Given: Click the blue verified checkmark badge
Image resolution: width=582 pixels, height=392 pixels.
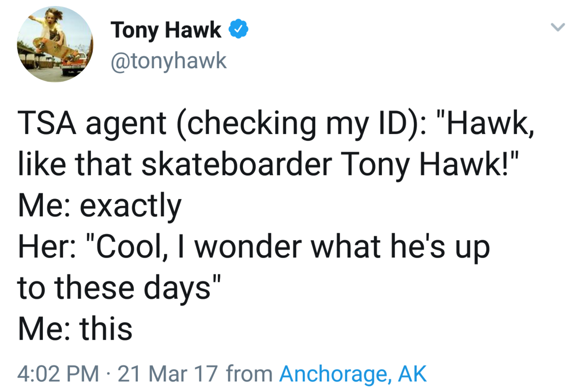Looking at the screenshot, I should [x=238, y=30].
